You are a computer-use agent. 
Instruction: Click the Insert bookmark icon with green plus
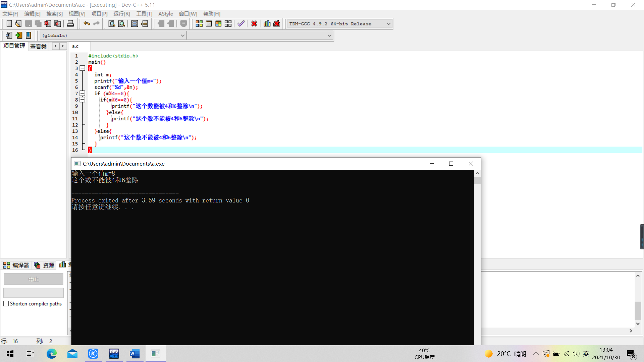pos(19,35)
